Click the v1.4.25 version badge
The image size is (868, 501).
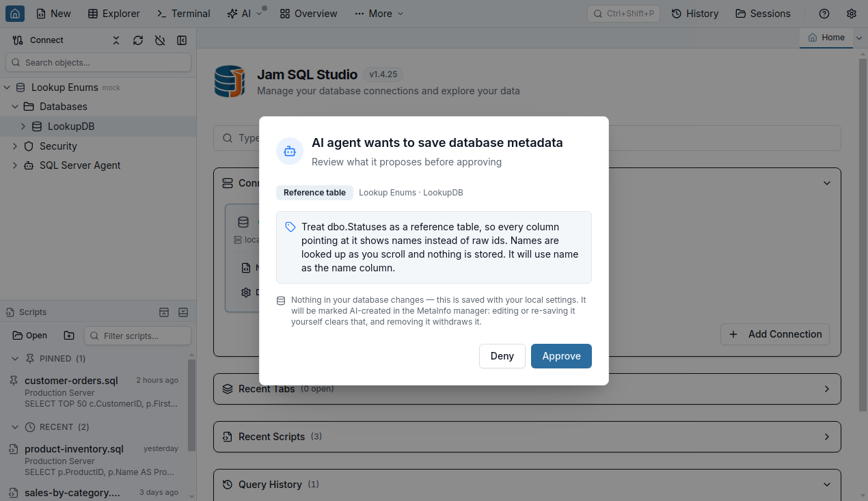coord(384,75)
